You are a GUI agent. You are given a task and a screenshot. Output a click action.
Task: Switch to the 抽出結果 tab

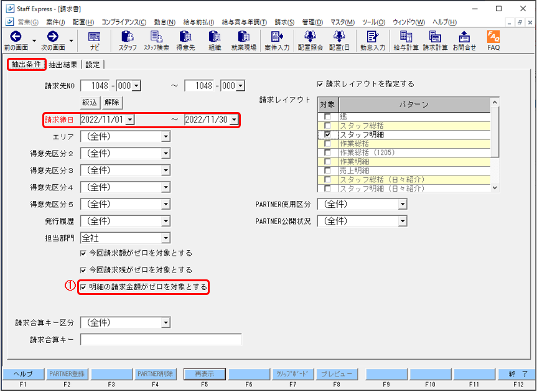(63, 65)
